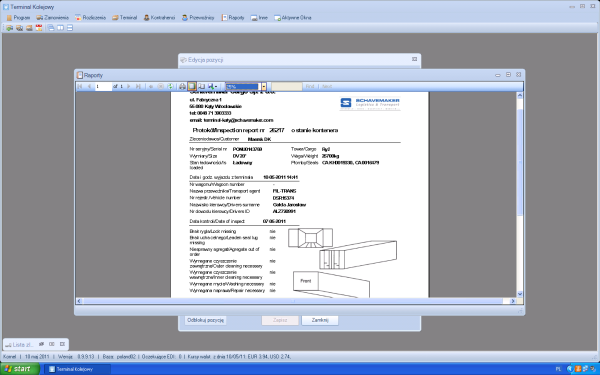The image size is (600, 375).
Task: Click the current page number field
Action: 103,86
